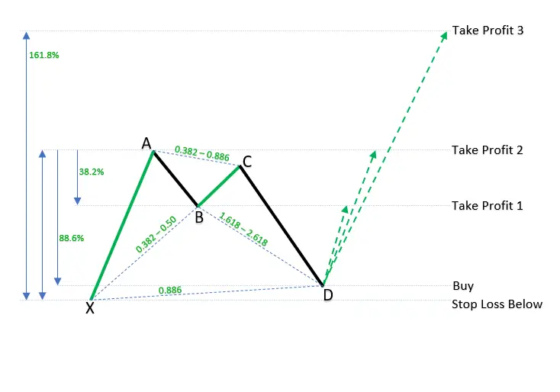
Task: Click the Take Profit 2 label
Action: [488, 150]
